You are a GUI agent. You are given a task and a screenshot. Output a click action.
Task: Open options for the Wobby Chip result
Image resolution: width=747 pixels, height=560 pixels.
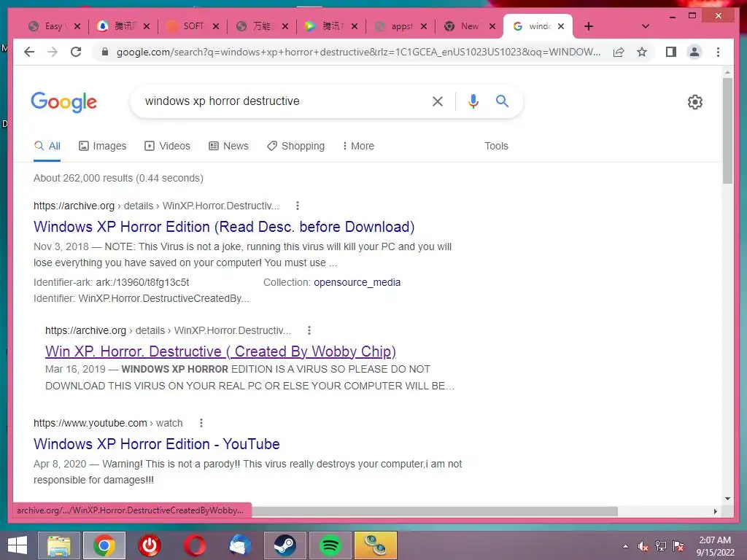[309, 330]
